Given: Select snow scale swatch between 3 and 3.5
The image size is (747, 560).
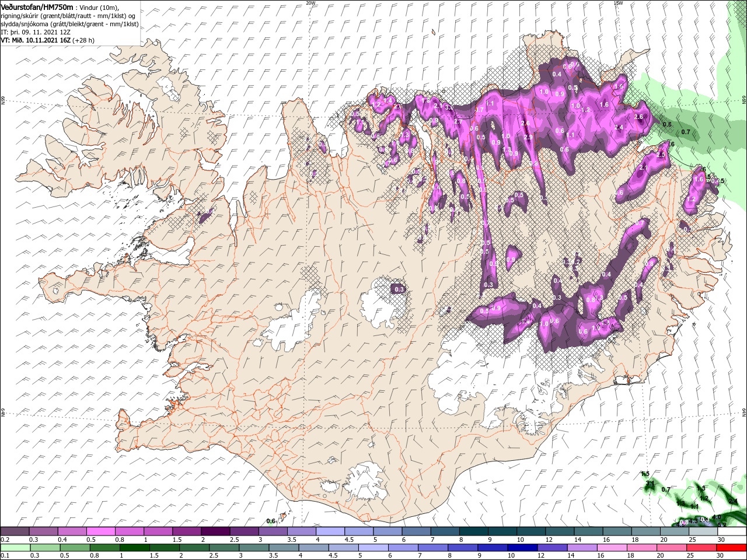Looking at the screenshot, I should [272, 531].
